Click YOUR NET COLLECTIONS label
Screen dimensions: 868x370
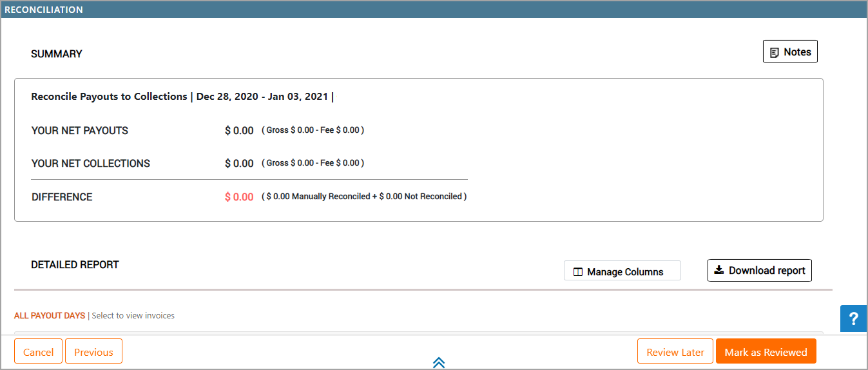pyautogui.click(x=91, y=163)
